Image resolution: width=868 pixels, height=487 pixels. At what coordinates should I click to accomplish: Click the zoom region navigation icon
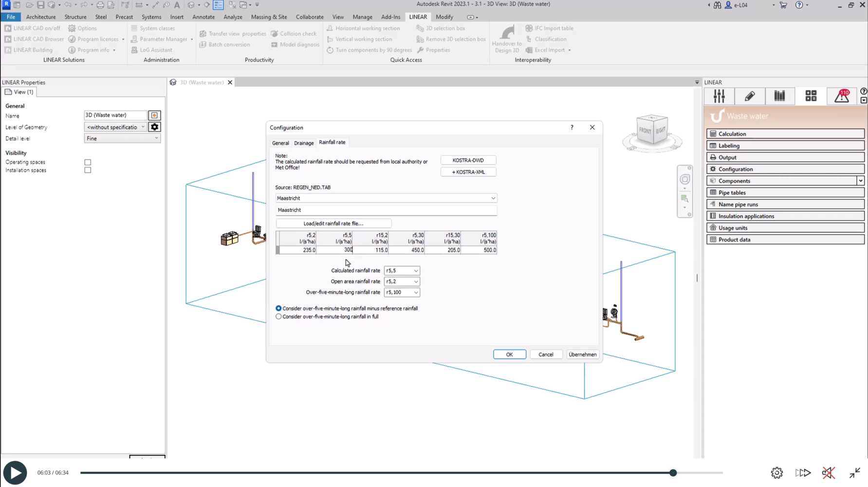click(684, 199)
